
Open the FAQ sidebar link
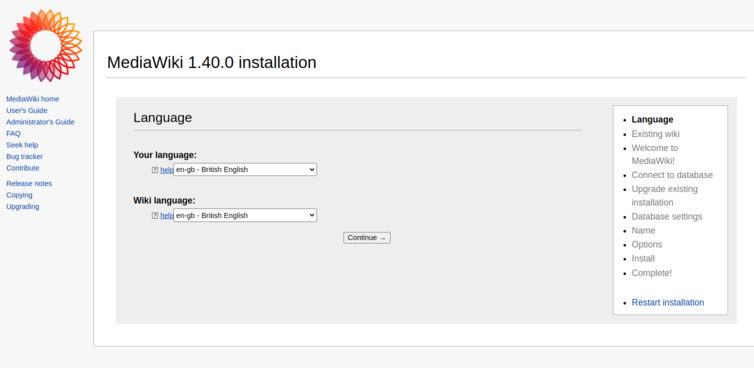pyautogui.click(x=13, y=134)
